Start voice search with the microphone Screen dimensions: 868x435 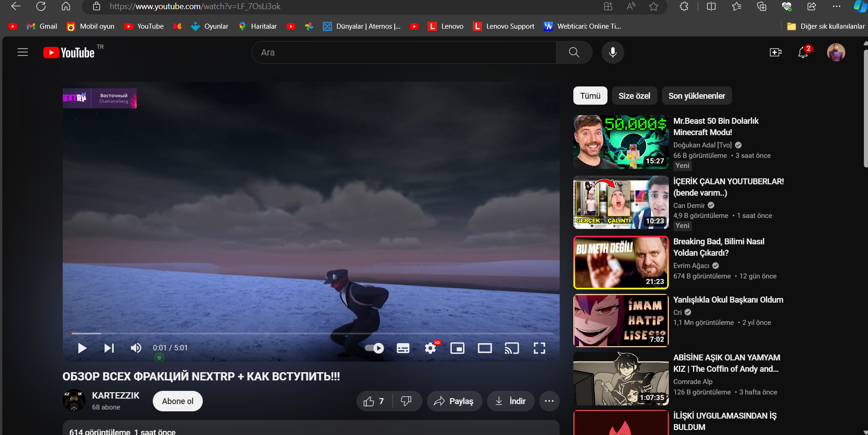[613, 52]
